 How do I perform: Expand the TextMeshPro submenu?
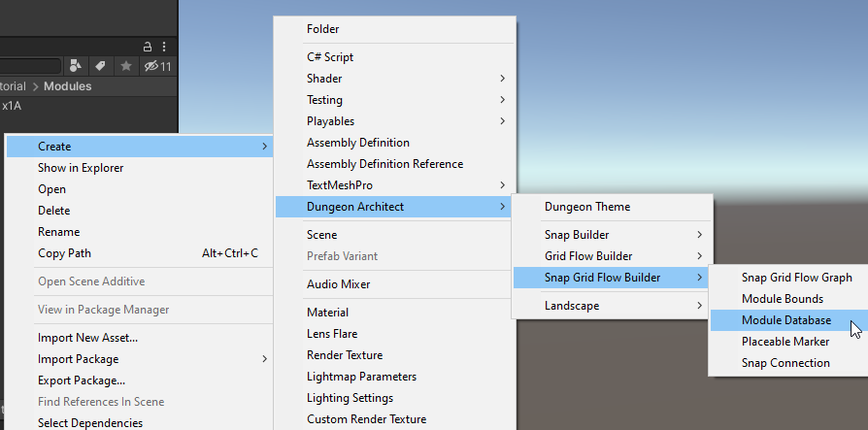point(395,185)
